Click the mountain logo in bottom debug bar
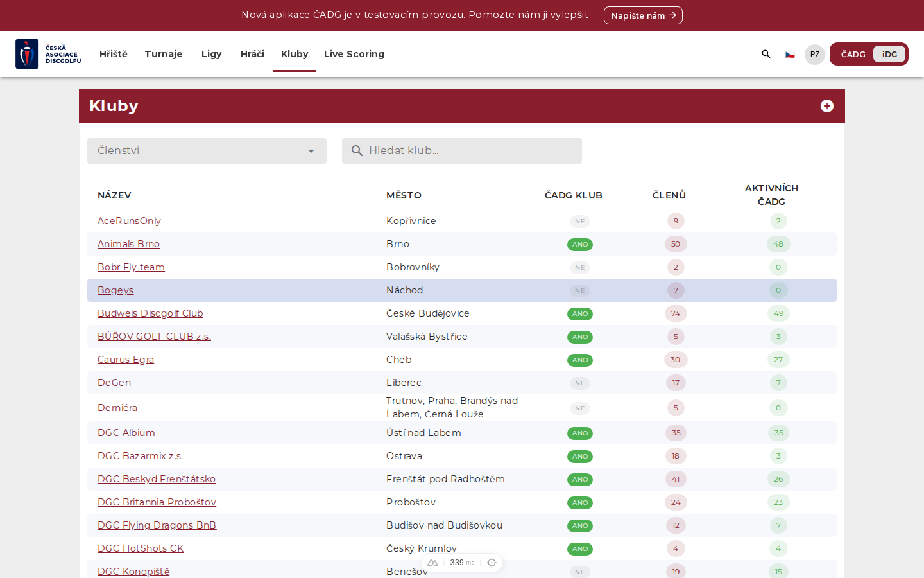The image size is (924, 578). (432, 563)
